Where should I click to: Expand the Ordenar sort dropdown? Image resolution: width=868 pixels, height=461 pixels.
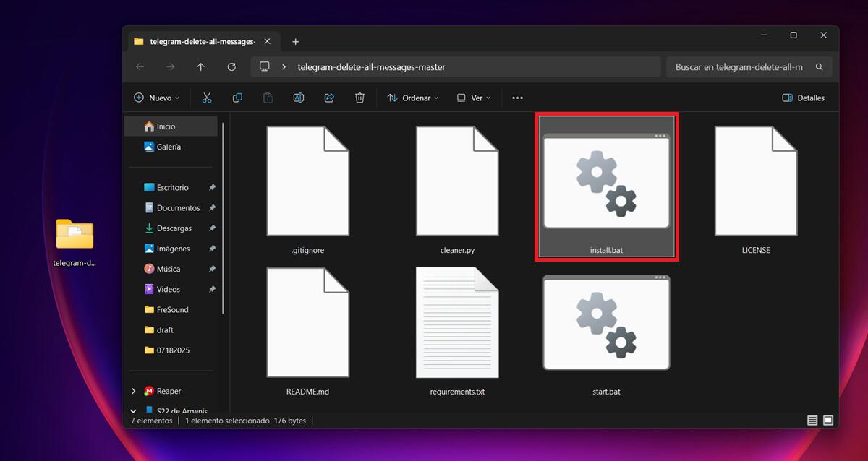[412, 98]
